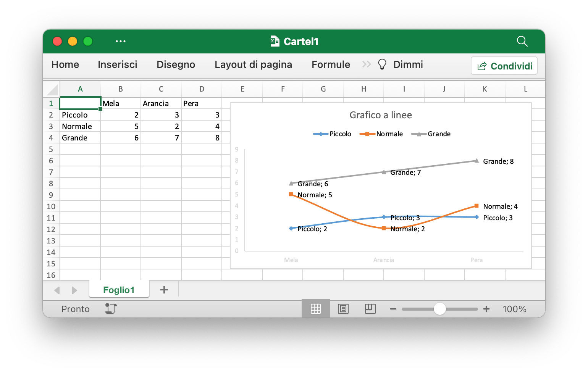
Task: Go to previous sheet arrow
Action: [57, 290]
